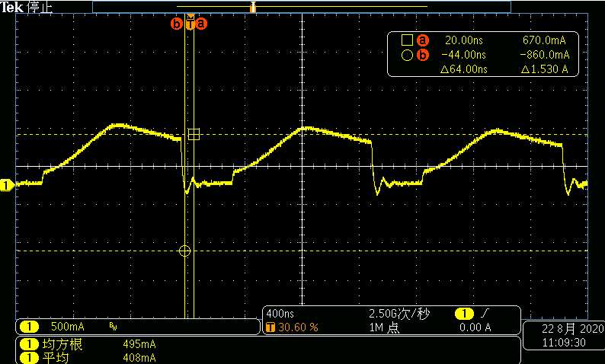Click the channel 1 badge beside 平均

tap(29, 358)
